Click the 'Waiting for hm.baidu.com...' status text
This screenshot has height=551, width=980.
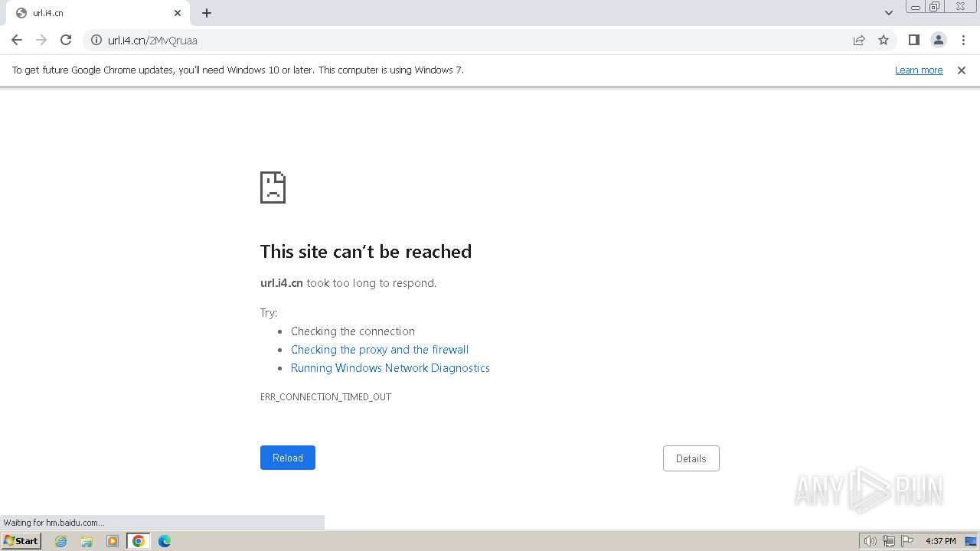coord(54,523)
